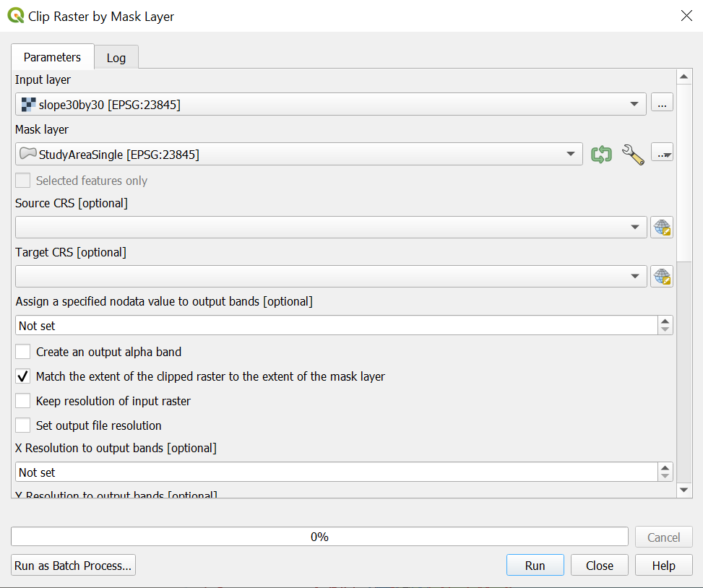Select the Parameters tab
This screenshot has width=703, height=588.
(x=52, y=57)
